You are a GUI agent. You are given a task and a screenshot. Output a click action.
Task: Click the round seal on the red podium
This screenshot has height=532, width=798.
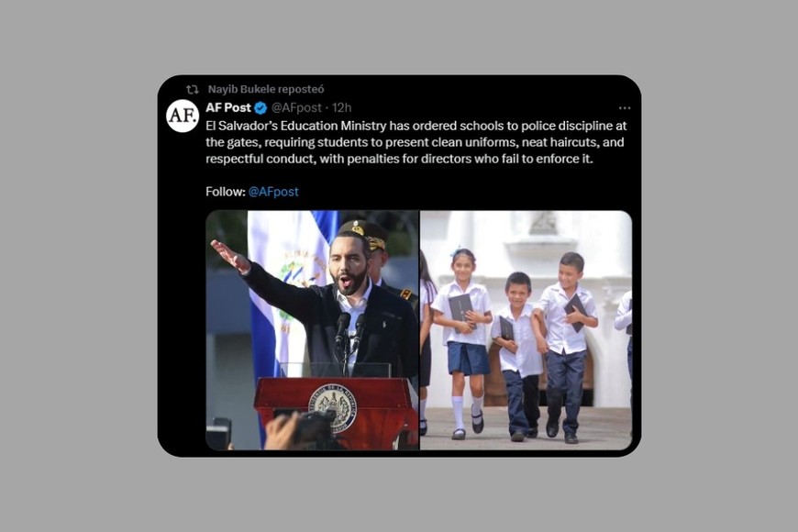[333, 408]
